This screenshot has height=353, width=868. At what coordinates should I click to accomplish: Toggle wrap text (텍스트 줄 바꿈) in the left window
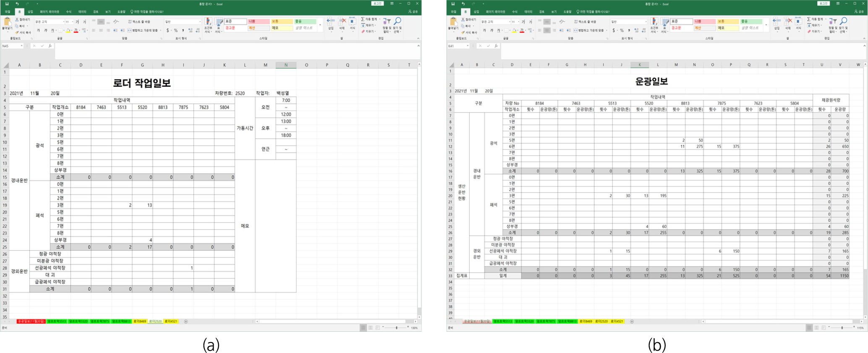coord(139,21)
